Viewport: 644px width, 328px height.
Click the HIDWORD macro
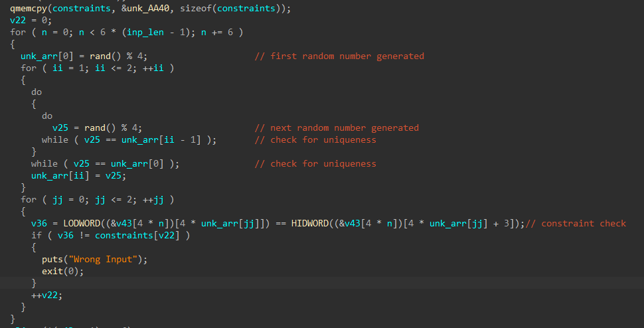[309, 223]
